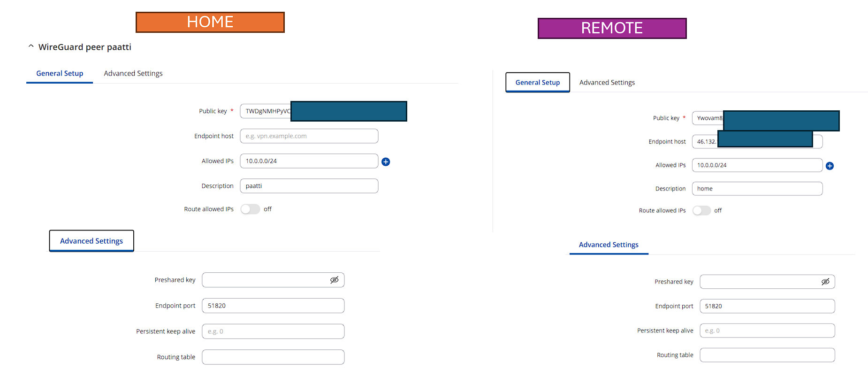Edit REMOTE Endpoint port 51820 field

tap(767, 306)
